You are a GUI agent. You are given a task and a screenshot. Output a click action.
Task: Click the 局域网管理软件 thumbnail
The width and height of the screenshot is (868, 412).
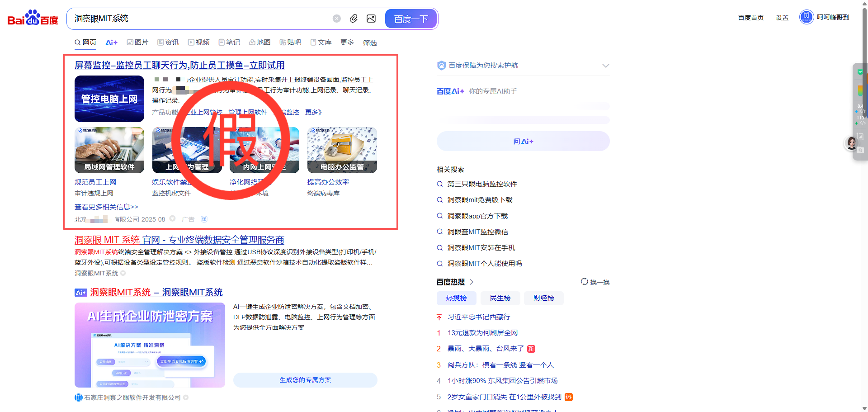[109, 150]
